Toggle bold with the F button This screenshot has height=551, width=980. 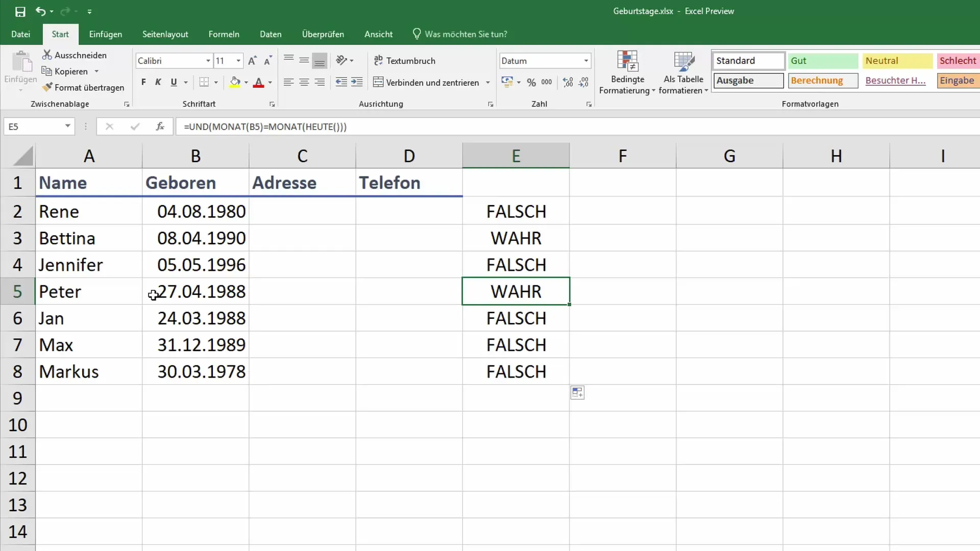pos(143,82)
